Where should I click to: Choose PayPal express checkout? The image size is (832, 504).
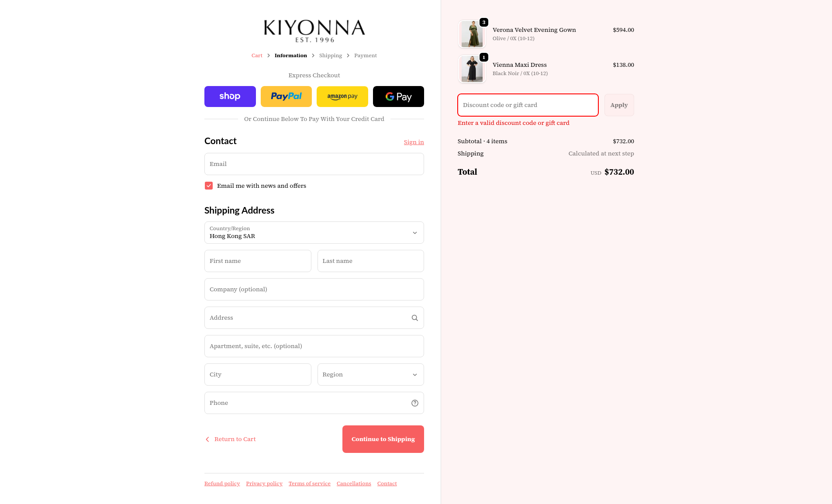click(x=286, y=97)
